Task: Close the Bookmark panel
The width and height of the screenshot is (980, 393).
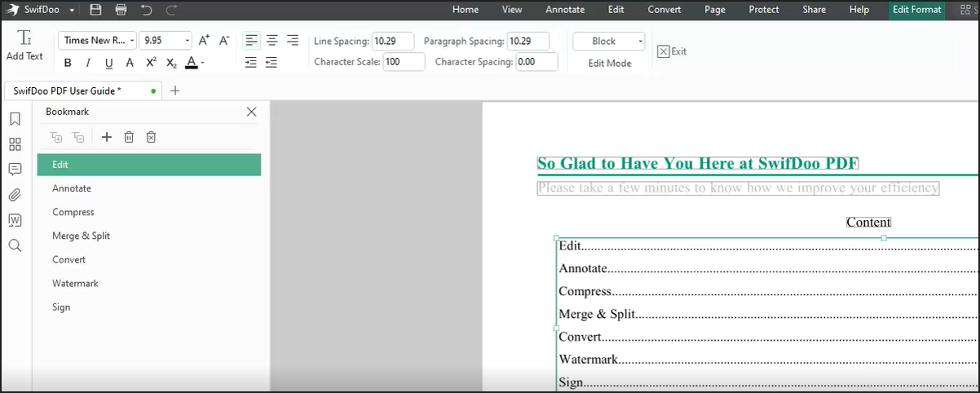Action: pos(251,112)
